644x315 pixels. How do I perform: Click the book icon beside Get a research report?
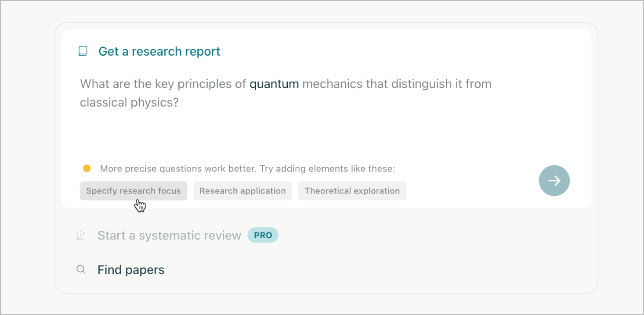click(83, 51)
